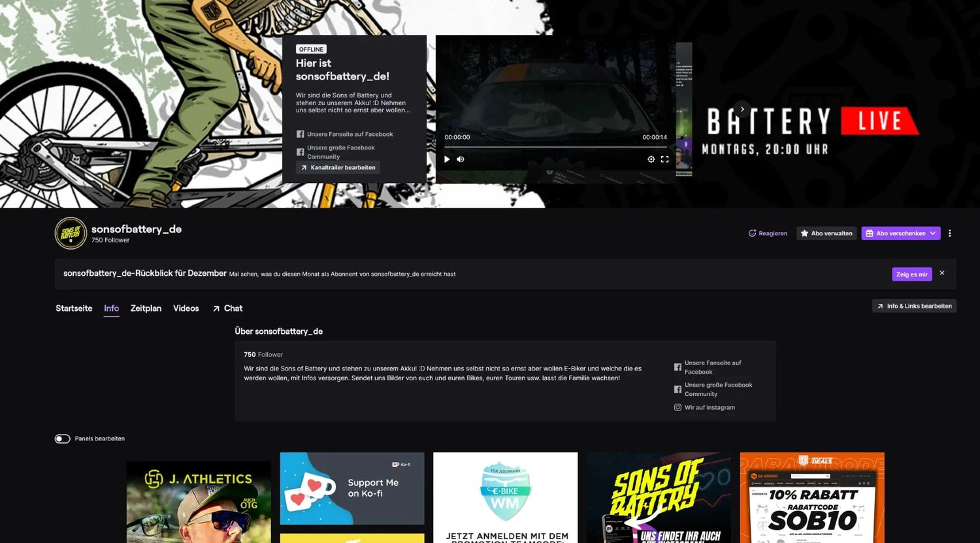Open the Videos tab
Screen dimensions: 980x543
(x=186, y=308)
